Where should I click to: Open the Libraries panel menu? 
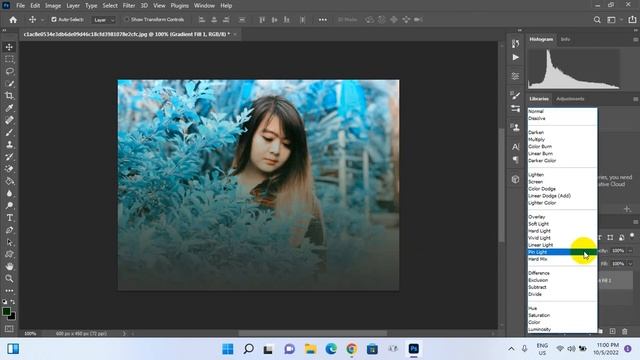636,99
